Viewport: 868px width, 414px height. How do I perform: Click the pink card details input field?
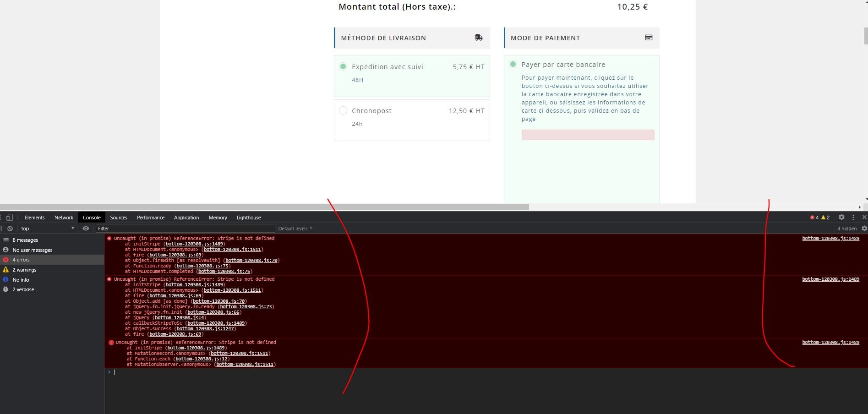pyautogui.click(x=588, y=135)
